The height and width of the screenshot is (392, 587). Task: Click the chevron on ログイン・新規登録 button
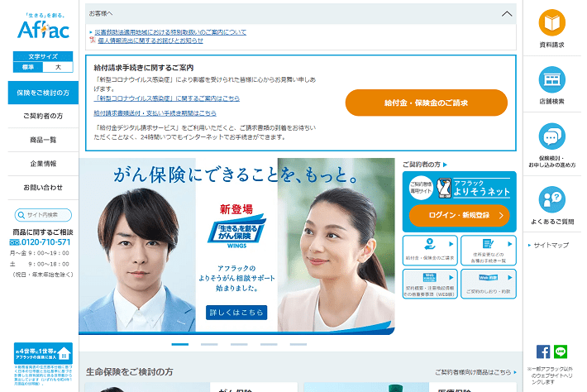501,215
